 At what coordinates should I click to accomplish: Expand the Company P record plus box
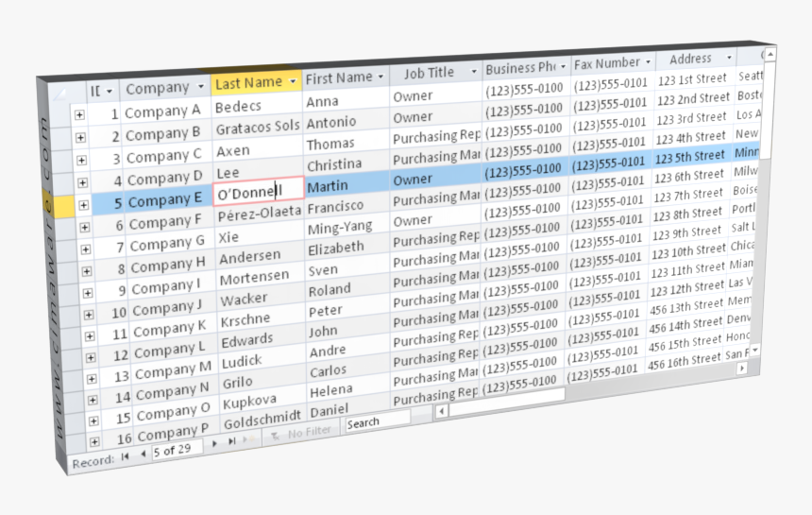(93, 441)
